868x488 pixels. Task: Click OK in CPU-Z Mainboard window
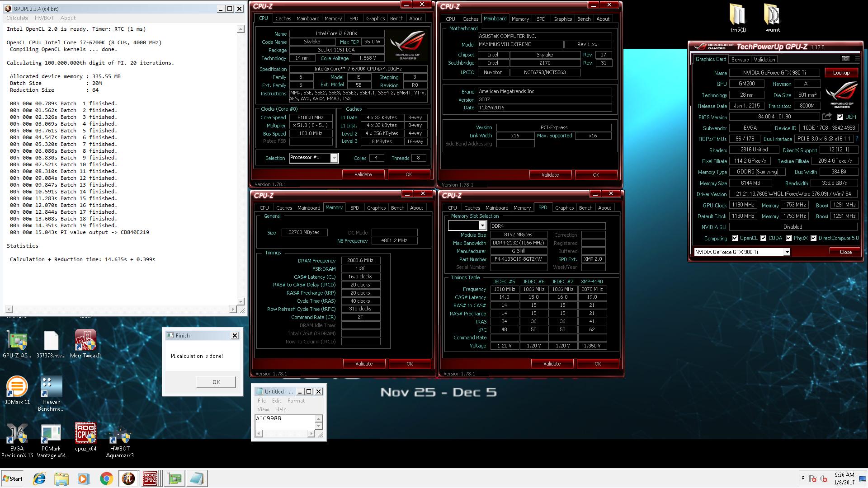coord(596,175)
